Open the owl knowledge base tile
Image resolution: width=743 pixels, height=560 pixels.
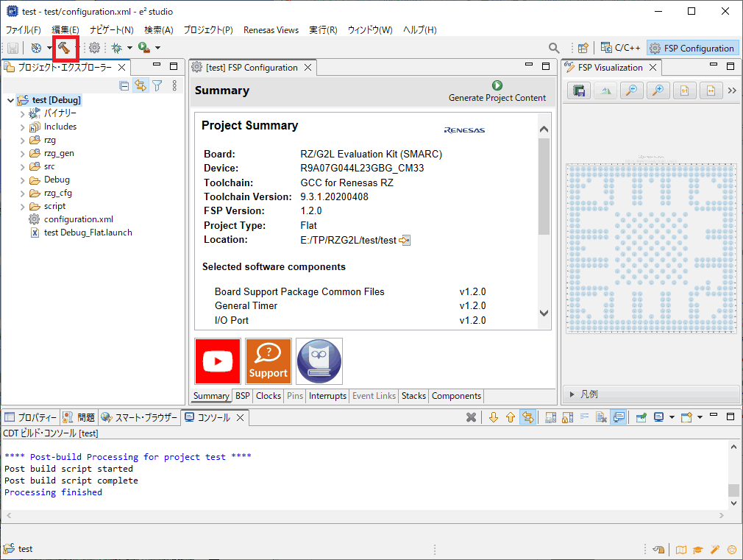pyautogui.click(x=319, y=361)
